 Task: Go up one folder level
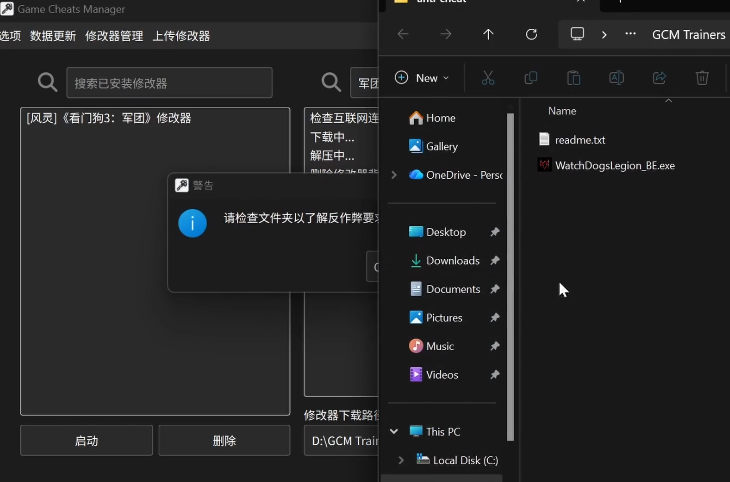click(488, 34)
